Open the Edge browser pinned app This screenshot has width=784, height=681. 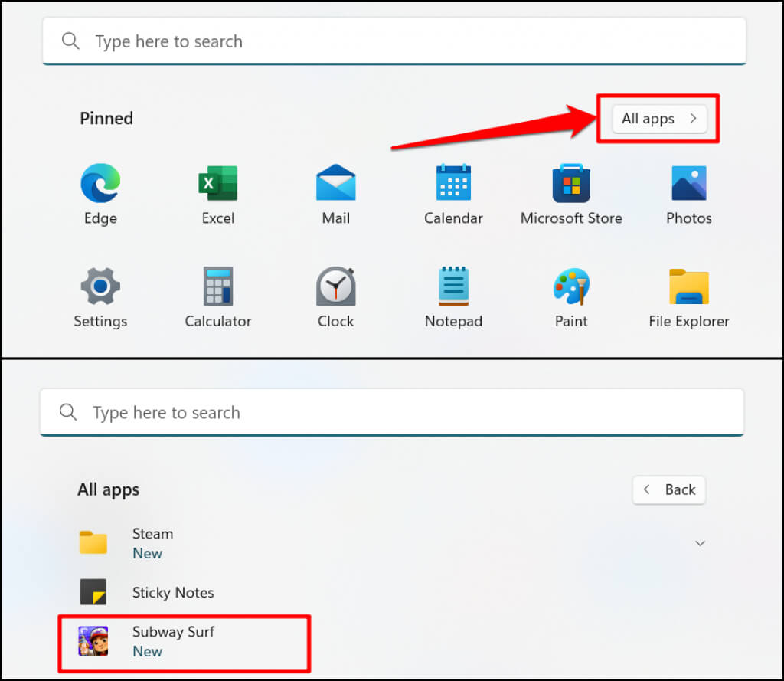coord(100,183)
